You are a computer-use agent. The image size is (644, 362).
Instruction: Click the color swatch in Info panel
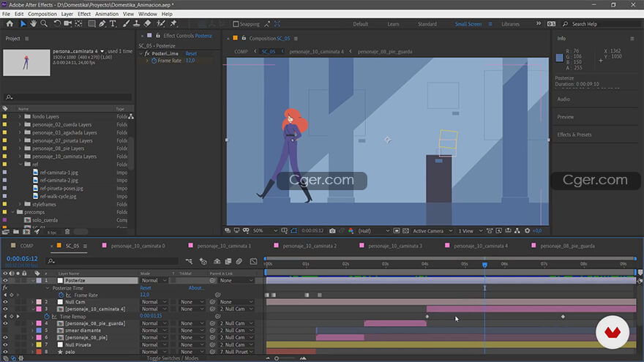coord(560,57)
